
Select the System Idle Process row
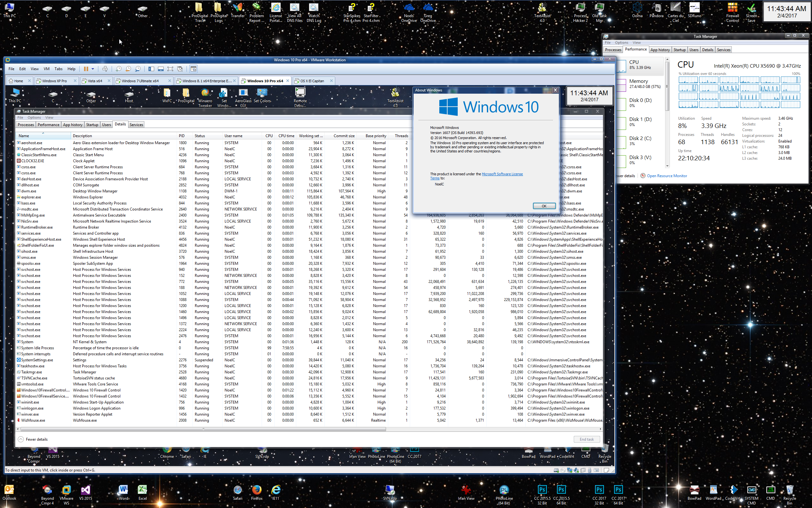[x=309, y=348]
